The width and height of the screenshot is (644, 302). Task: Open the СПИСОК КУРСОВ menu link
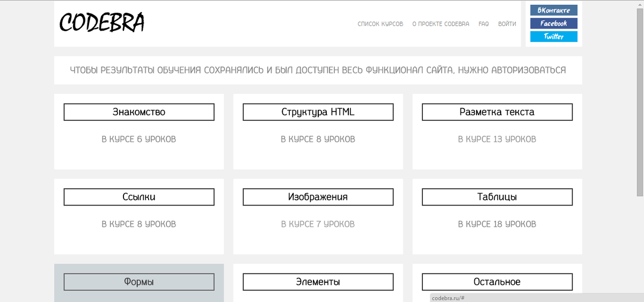pyautogui.click(x=380, y=24)
